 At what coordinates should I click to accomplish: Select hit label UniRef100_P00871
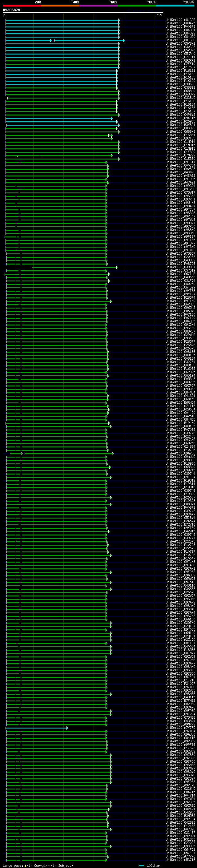click(x=180, y=504)
